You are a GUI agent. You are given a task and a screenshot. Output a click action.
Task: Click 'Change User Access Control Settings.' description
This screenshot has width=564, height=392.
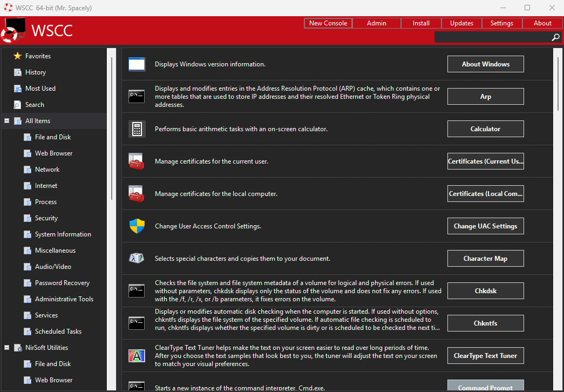[x=208, y=226]
